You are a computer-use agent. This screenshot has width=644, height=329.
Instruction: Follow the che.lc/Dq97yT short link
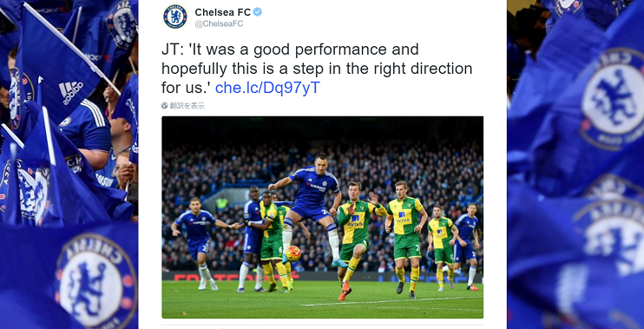267,88
